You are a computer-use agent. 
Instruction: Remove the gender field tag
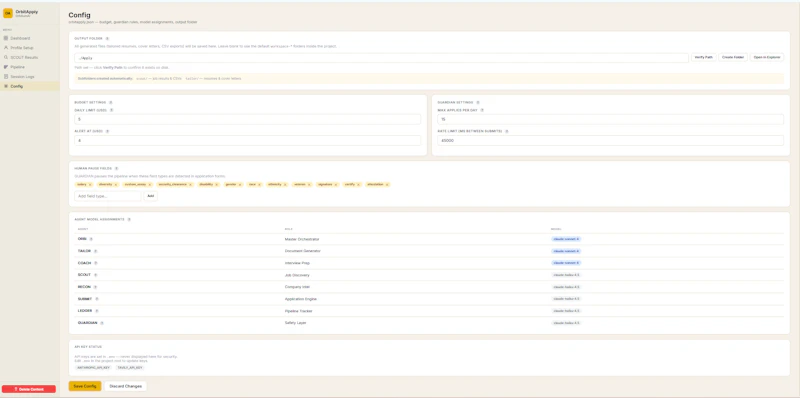pyautogui.click(x=240, y=184)
